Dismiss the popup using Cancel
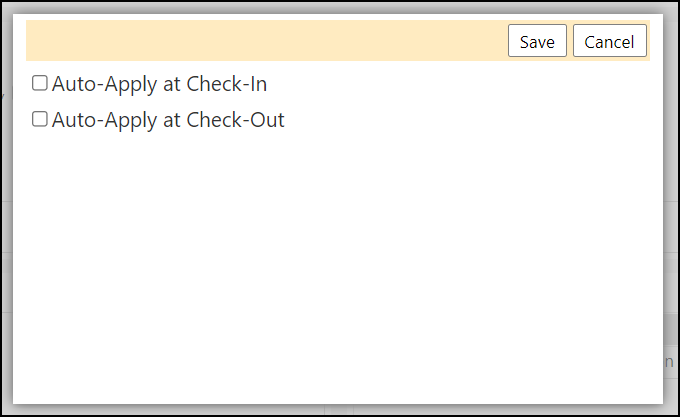This screenshot has width=680, height=417. pyautogui.click(x=610, y=41)
